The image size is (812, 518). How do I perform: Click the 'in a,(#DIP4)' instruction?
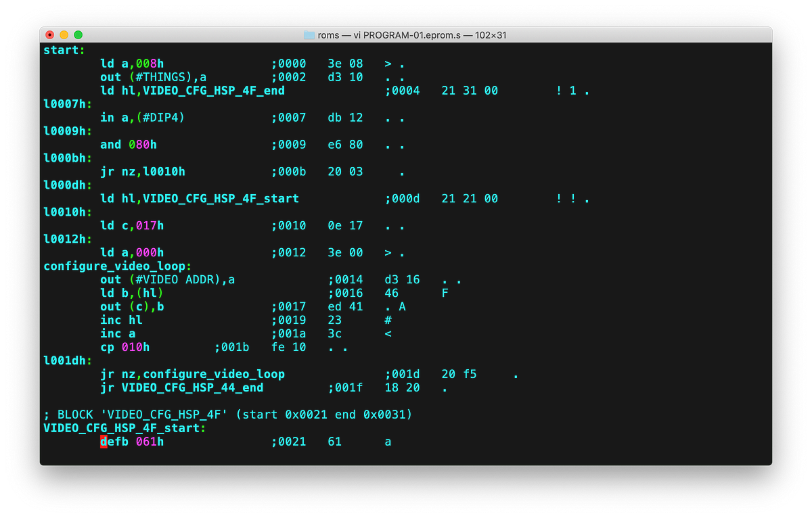[143, 118]
